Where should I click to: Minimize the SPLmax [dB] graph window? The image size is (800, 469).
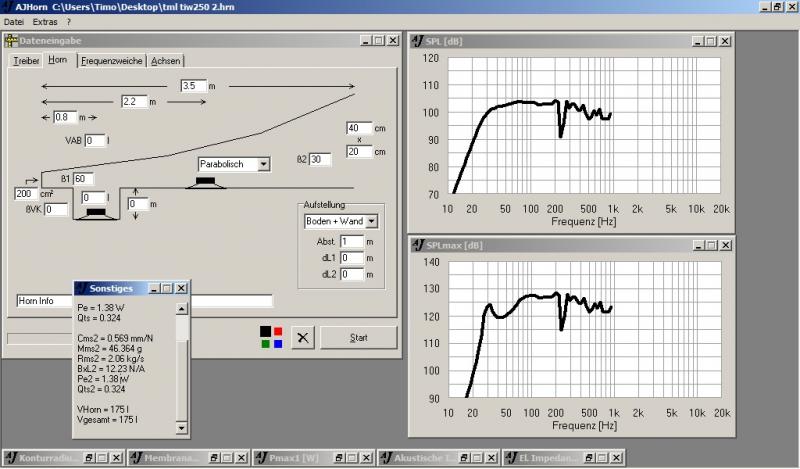(x=699, y=245)
